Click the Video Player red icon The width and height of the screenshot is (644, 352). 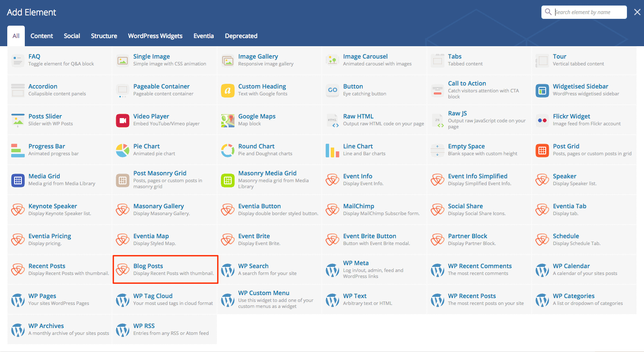click(123, 121)
